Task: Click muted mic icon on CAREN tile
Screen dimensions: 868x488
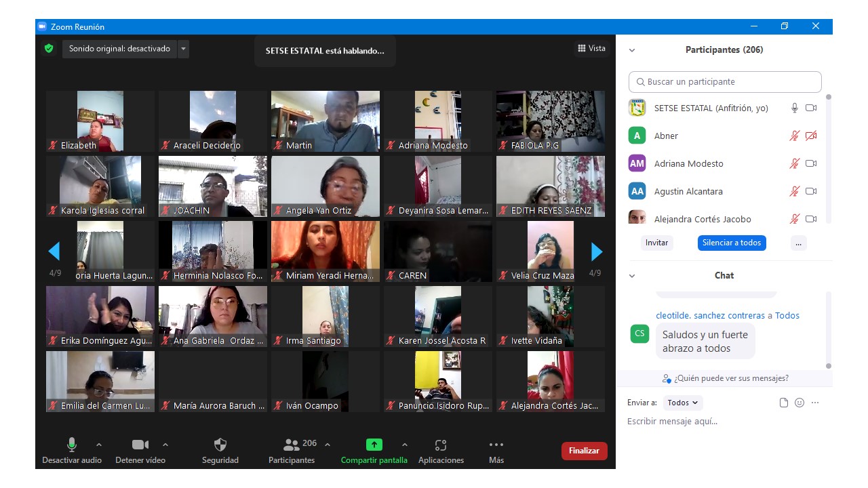Action: coord(391,275)
